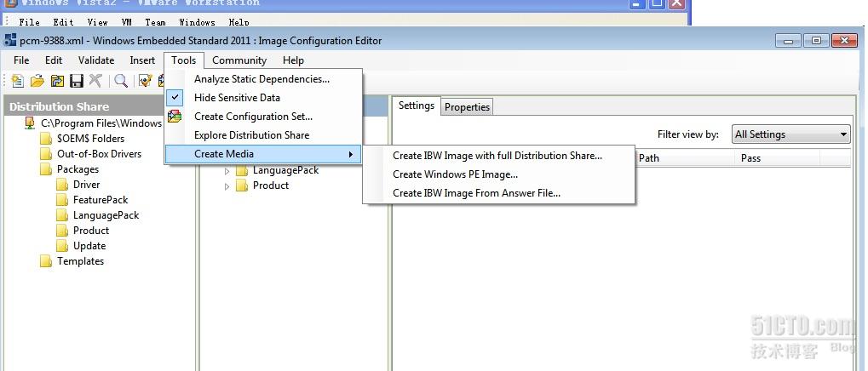Choose Explore Distribution Share
The image size is (868, 371).
pyautogui.click(x=251, y=135)
